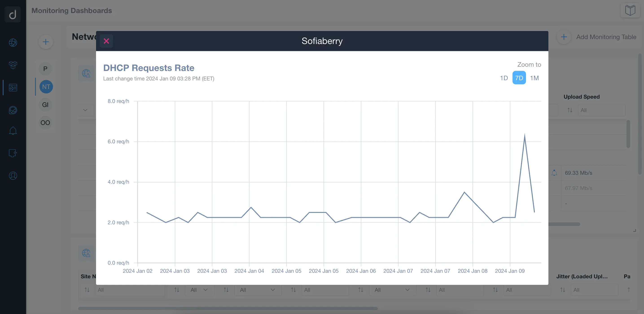The width and height of the screenshot is (644, 314).
Task: Click the lower table globe warning icon
Action: (86, 253)
